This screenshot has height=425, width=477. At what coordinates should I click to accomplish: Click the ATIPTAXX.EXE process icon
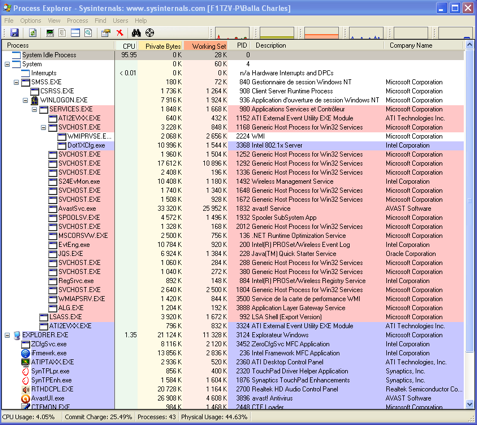point(25,362)
